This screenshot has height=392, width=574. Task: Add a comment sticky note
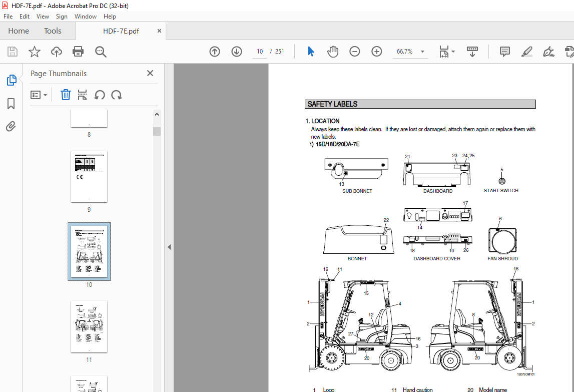tap(505, 52)
